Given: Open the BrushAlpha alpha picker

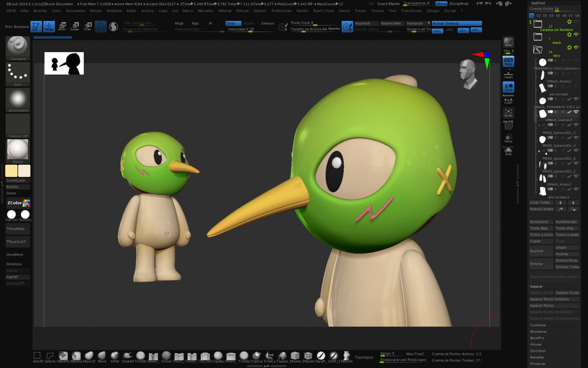Looking at the screenshot, I should coord(18,100).
